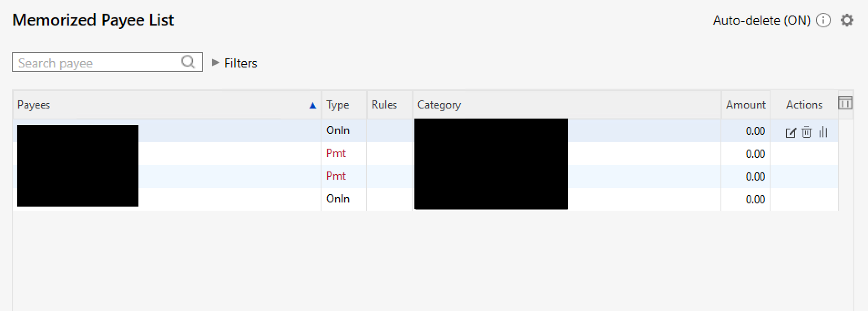Open the column chooser icon
Screen dimensions: 868x311
pos(845,103)
